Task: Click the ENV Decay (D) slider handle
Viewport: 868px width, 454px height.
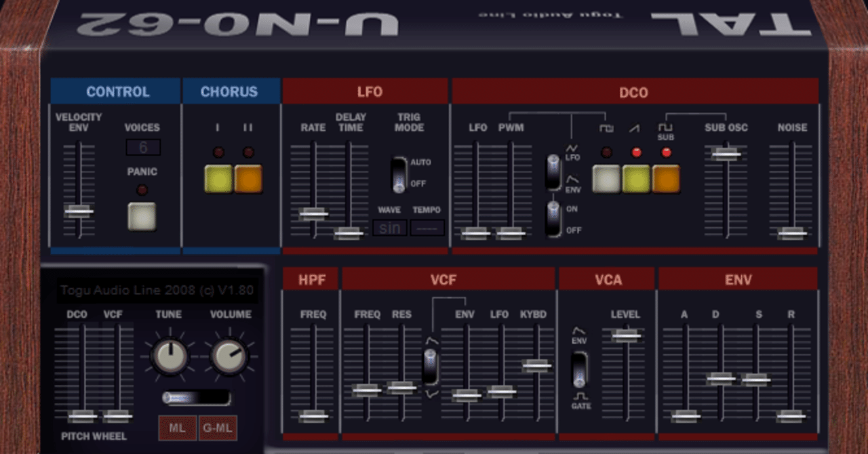Action: click(x=721, y=379)
